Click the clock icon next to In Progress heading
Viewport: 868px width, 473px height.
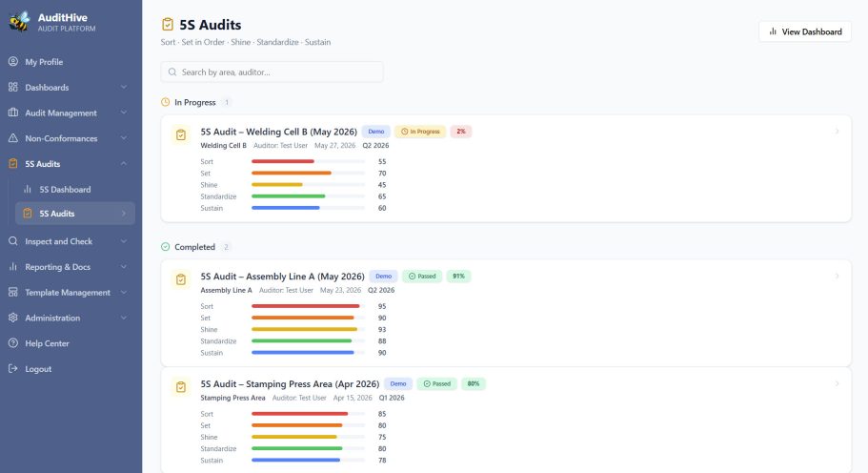(165, 102)
